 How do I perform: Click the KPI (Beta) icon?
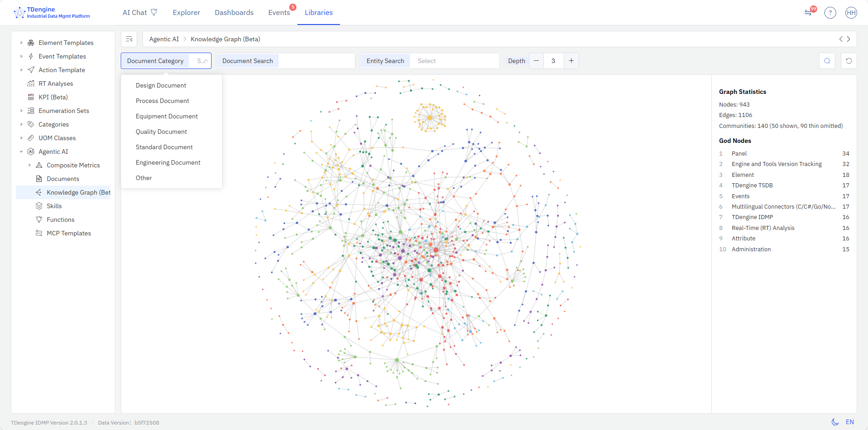tap(31, 97)
